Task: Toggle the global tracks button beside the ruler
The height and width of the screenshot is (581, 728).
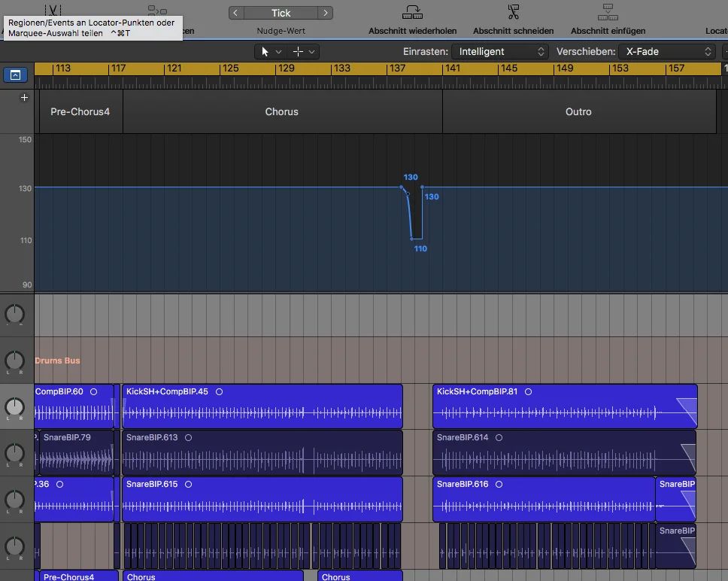Action: tap(15, 75)
